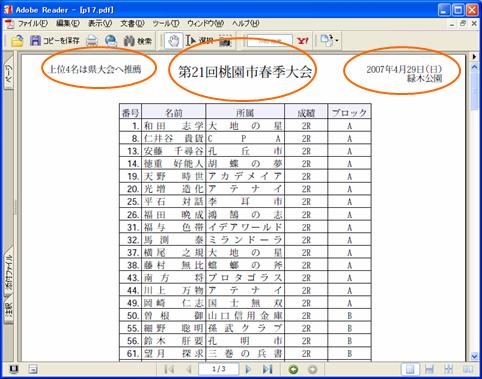Image resolution: width=482 pixels, height=379 pixels.
Task: Select the Hand tool
Action: 173,41
